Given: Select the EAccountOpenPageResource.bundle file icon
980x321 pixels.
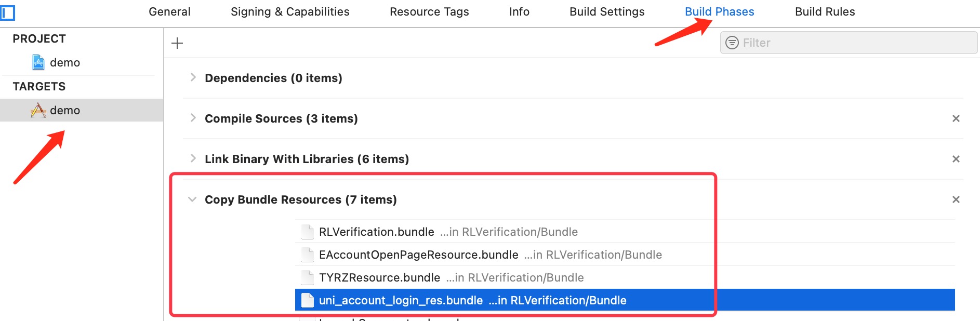Looking at the screenshot, I should click(308, 255).
